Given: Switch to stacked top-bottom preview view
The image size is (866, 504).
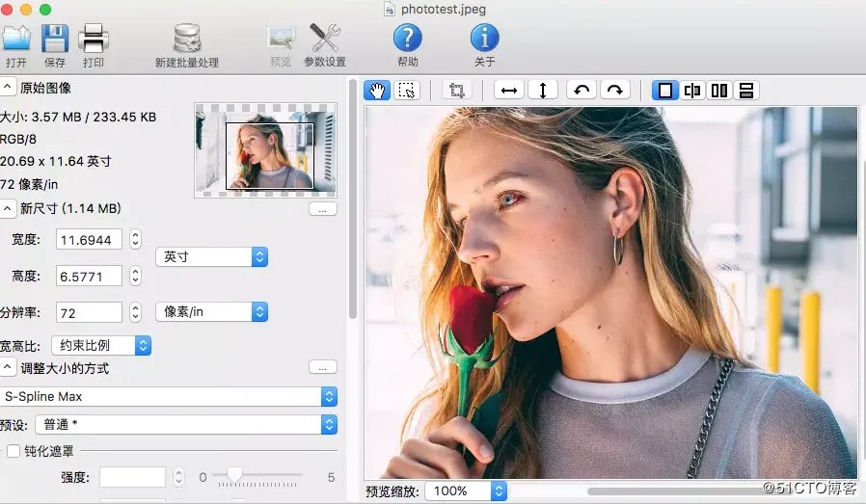Looking at the screenshot, I should tap(746, 90).
